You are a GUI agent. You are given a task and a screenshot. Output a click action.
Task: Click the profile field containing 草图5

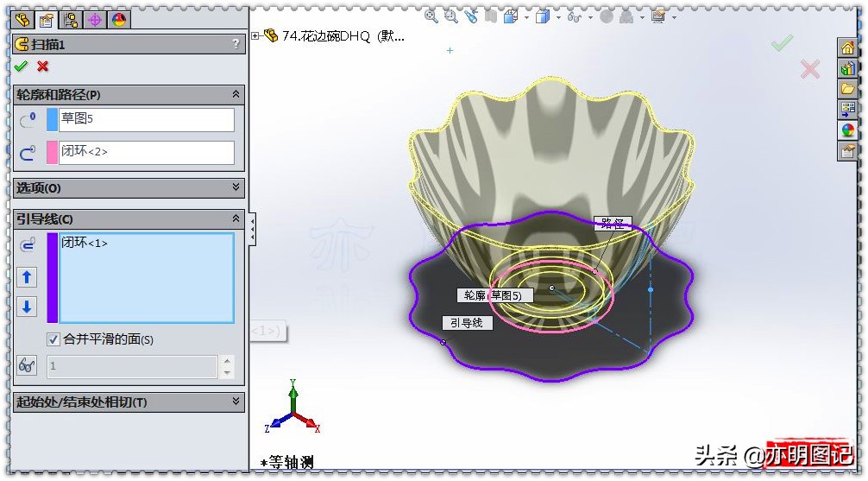[147, 119]
